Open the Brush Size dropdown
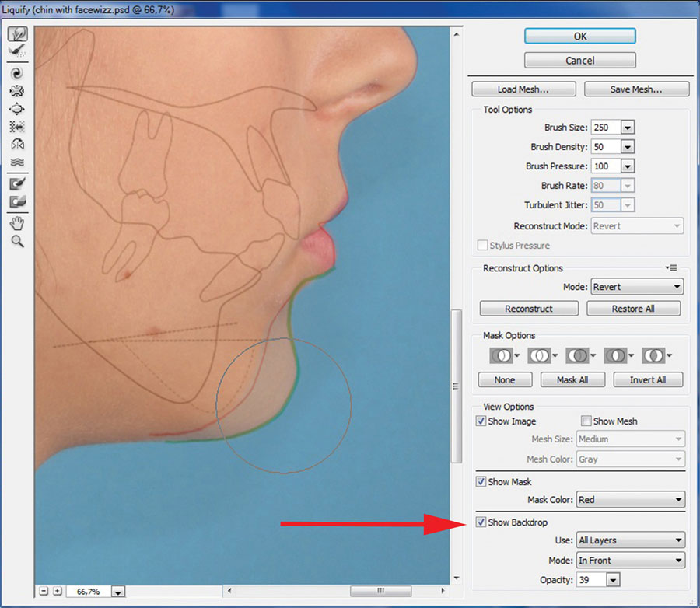Image resolution: width=700 pixels, height=608 pixels. click(x=628, y=128)
